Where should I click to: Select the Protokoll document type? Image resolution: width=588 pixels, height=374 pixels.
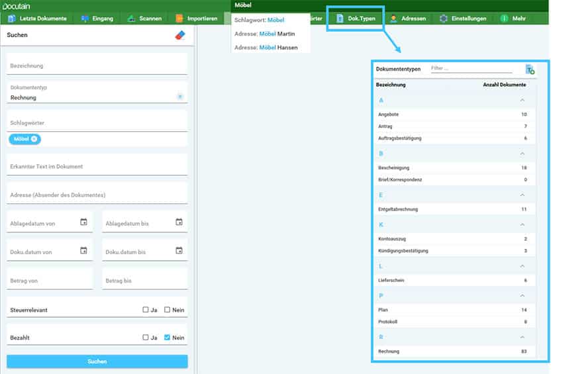point(455,322)
